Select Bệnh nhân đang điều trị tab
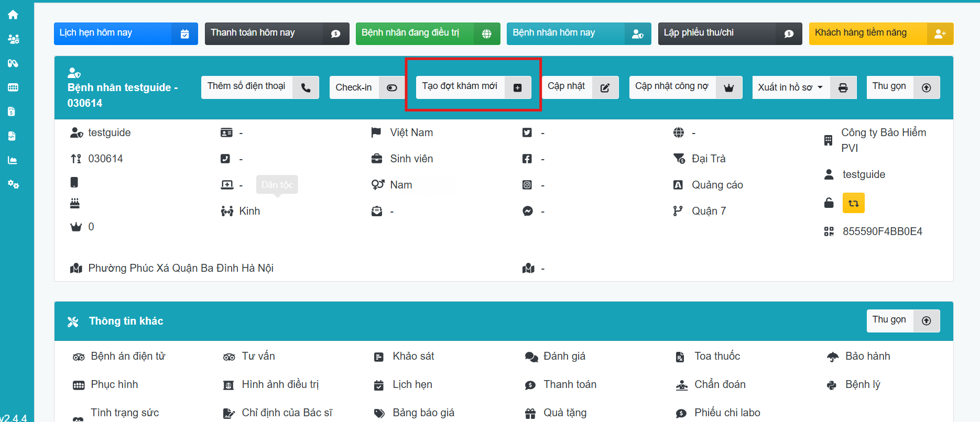The image size is (980, 422). [427, 34]
